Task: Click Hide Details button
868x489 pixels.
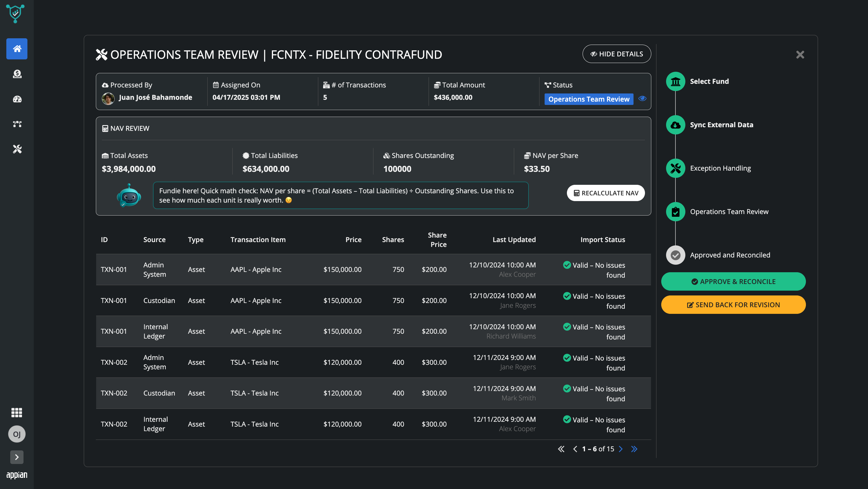Action: click(x=617, y=54)
